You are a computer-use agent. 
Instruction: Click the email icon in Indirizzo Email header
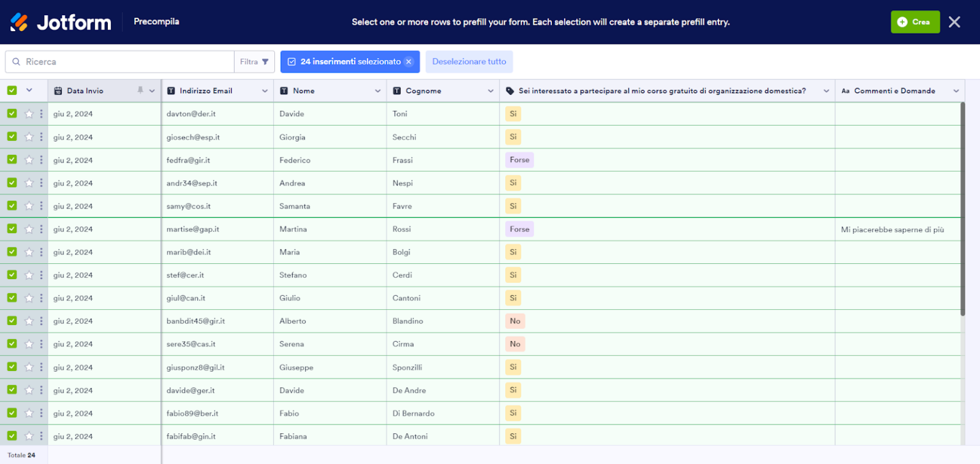click(170, 91)
